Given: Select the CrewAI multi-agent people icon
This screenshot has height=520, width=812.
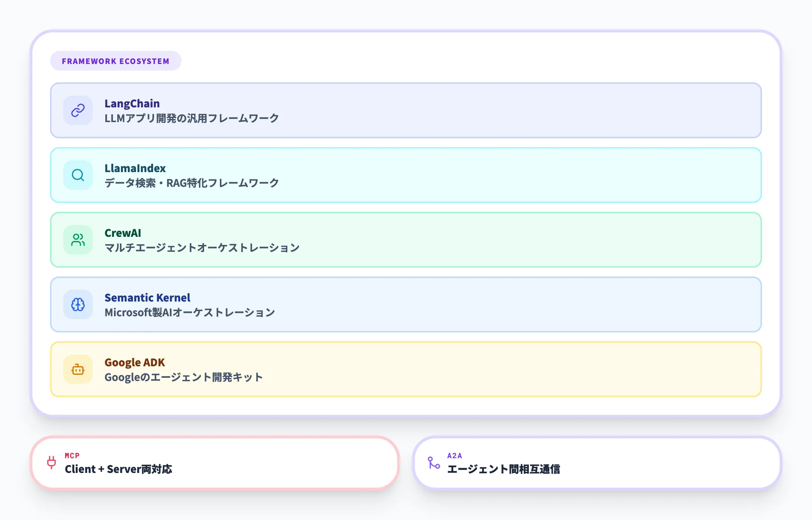Looking at the screenshot, I should (x=78, y=239).
